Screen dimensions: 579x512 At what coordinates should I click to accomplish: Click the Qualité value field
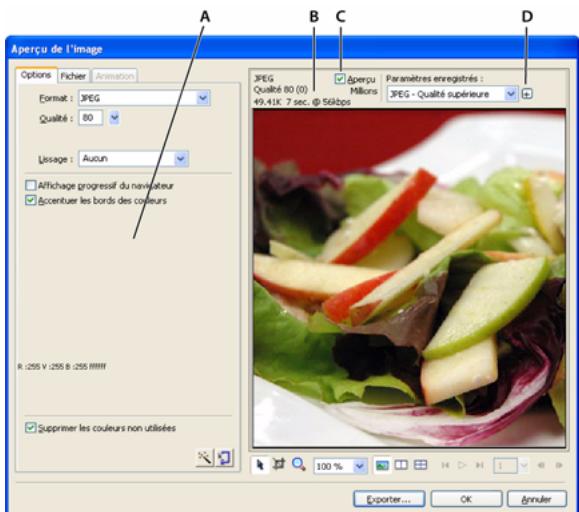pos(90,118)
